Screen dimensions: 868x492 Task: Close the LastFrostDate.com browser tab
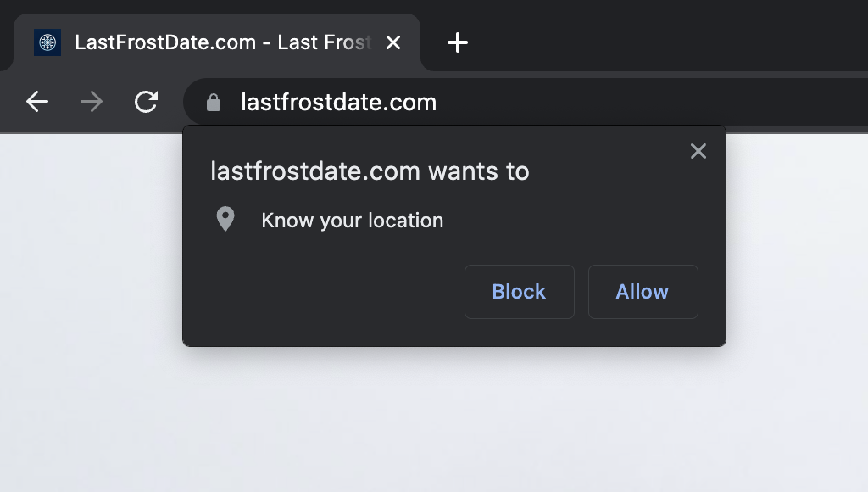click(x=393, y=42)
